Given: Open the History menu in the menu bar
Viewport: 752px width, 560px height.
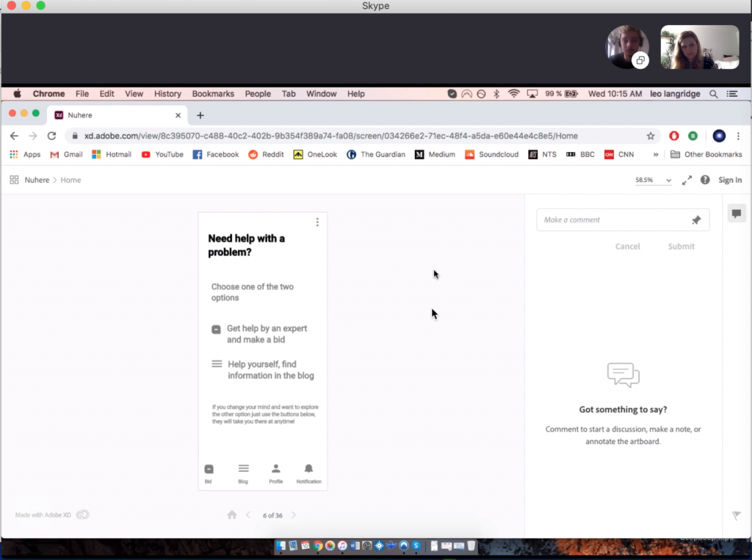Looking at the screenshot, I should pos(167,94).
